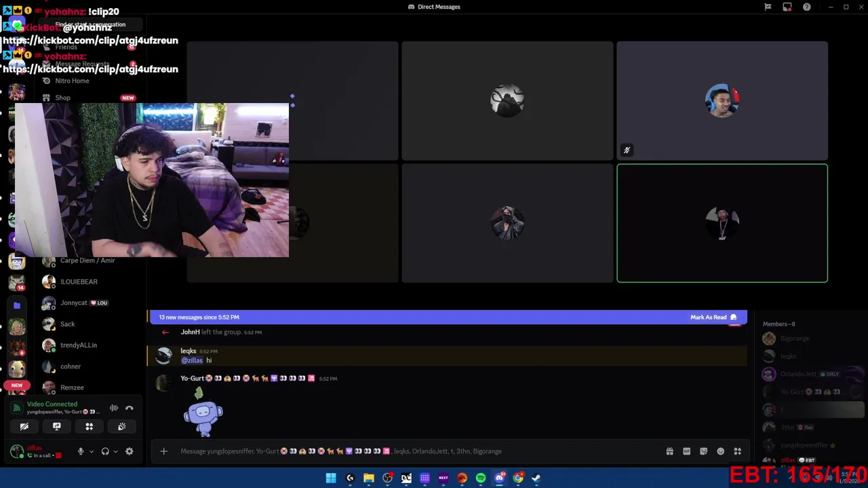Open Spotify from taskbar
Viewport: 868px width, 488px height.
481,478
